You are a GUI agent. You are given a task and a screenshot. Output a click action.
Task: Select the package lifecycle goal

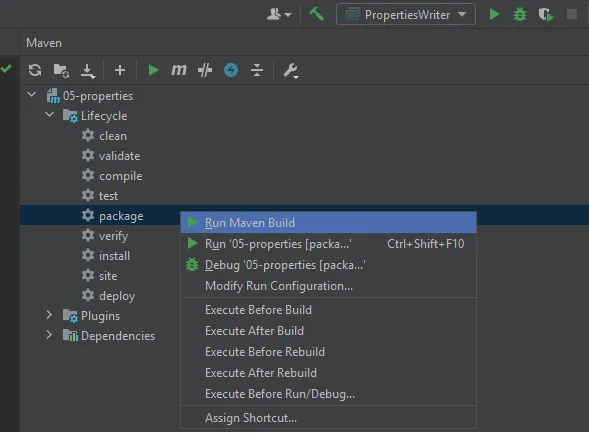click(x=121, y=216)
